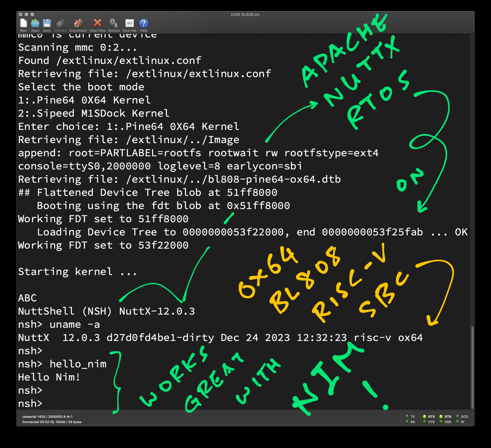491x448 pixels.
Task: Click the DSR status LED
Action: (x=441, y=422)
